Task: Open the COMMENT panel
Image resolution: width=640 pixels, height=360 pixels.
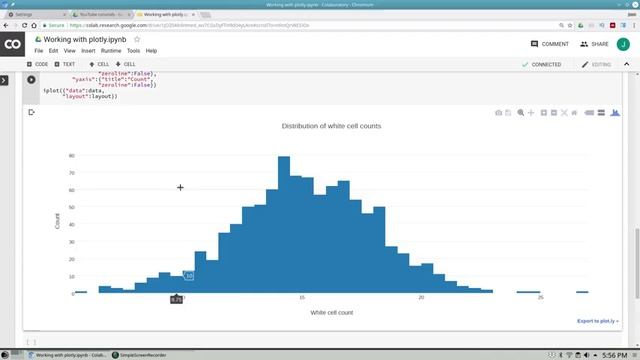Action: [549, 44]
